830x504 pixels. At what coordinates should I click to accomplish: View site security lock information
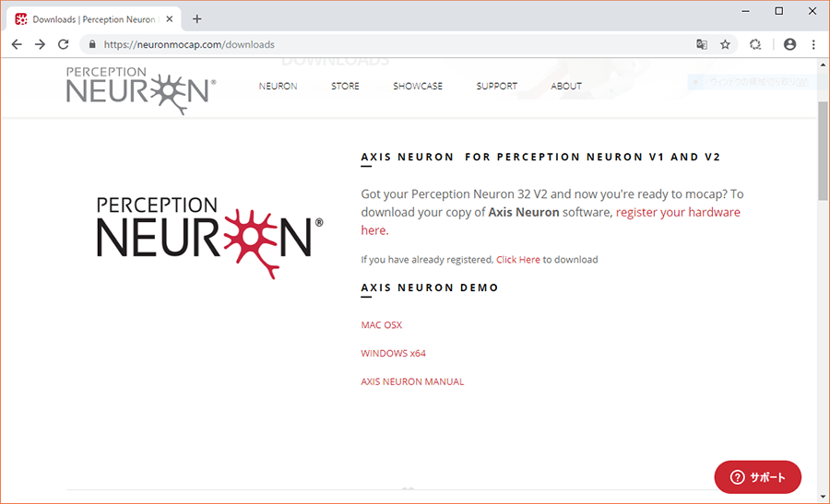pyautogui.click(x=92, y=44)
